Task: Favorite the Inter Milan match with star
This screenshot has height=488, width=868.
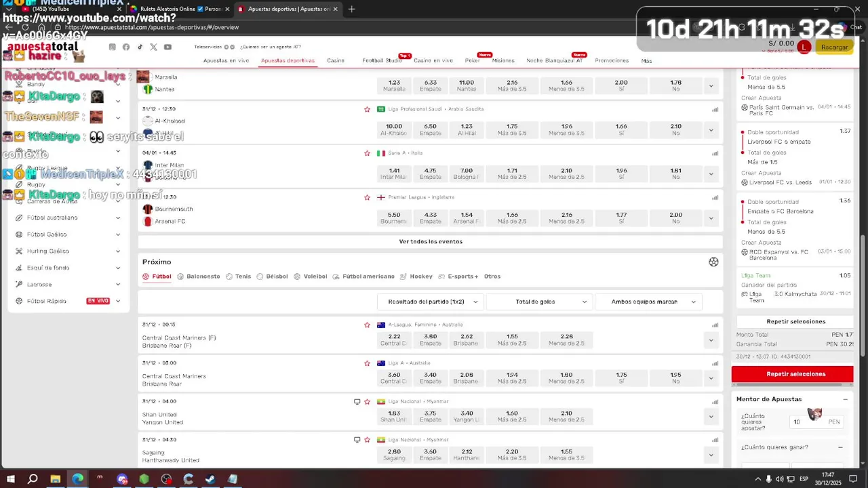Action: point(367,153)
